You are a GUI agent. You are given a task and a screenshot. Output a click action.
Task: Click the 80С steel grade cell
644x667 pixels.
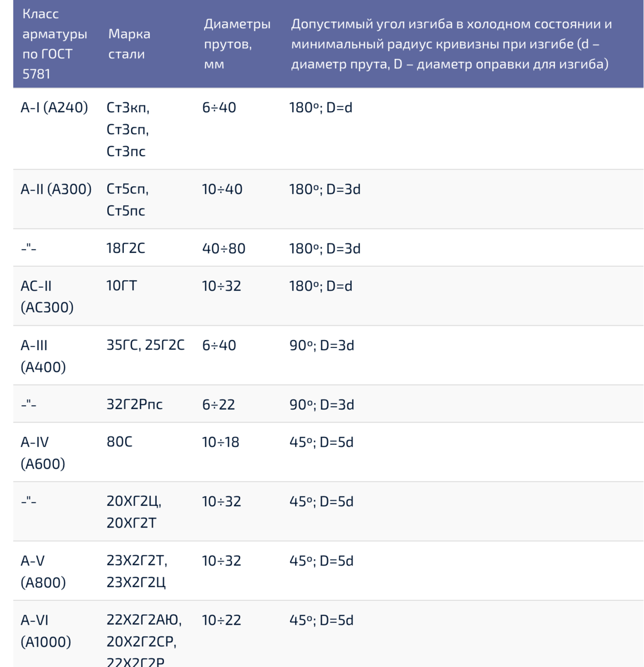[x=119, y=442]
